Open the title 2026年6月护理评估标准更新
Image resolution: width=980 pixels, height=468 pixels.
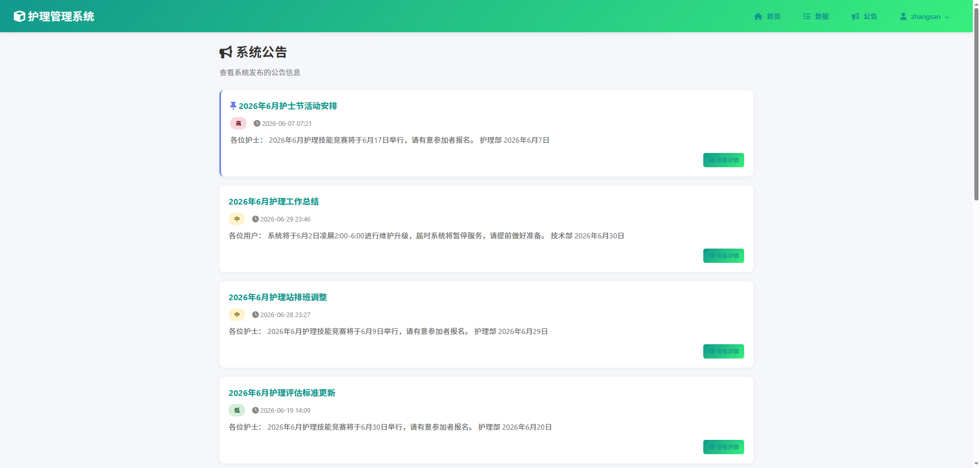pyautogui.click(x=282, y=393)
